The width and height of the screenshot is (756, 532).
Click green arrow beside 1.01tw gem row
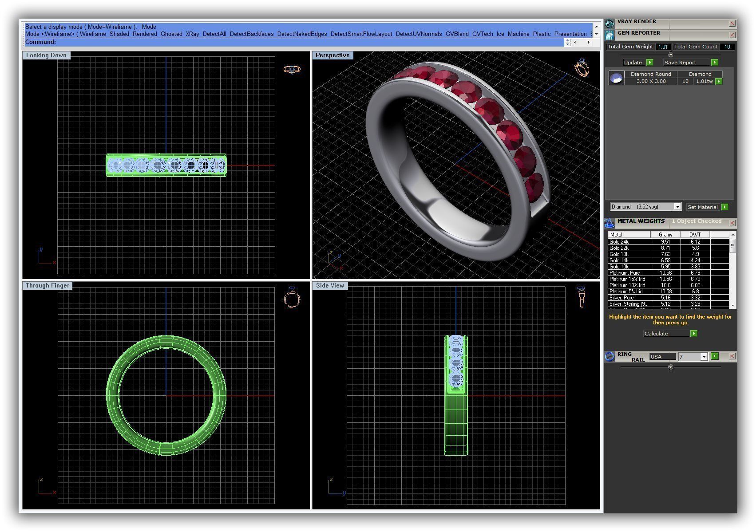(719, 82)
